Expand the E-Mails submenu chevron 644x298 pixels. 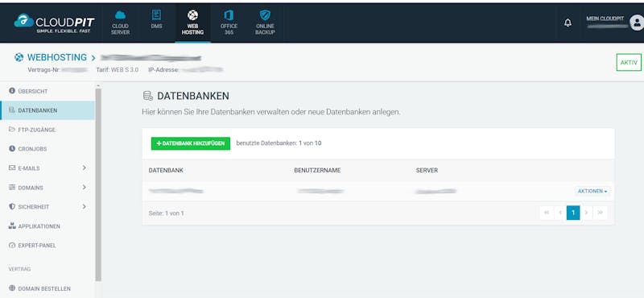pyautogui.click(x=85, y=168)
